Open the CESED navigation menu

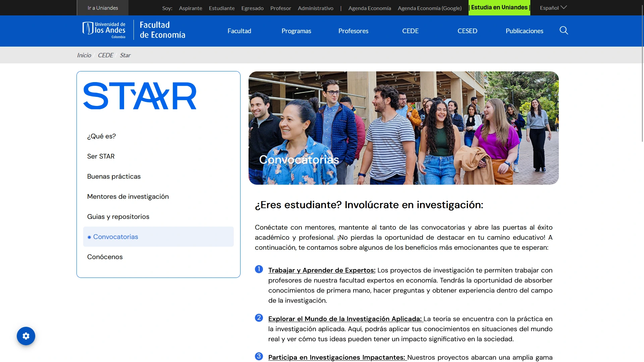[x=467, y=31]
